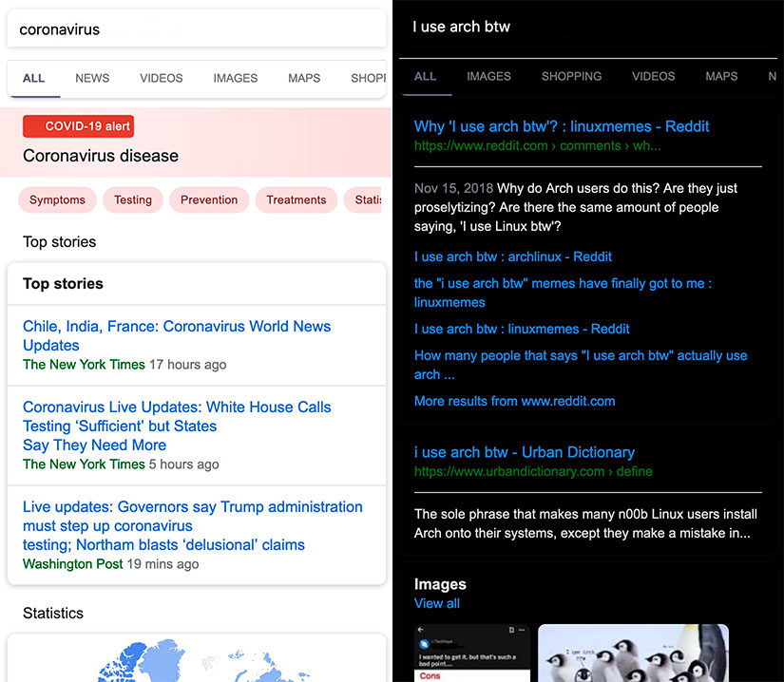Screen dimensions: 784x682
Task: Tap the Testing filter chip
Action: 133,199
